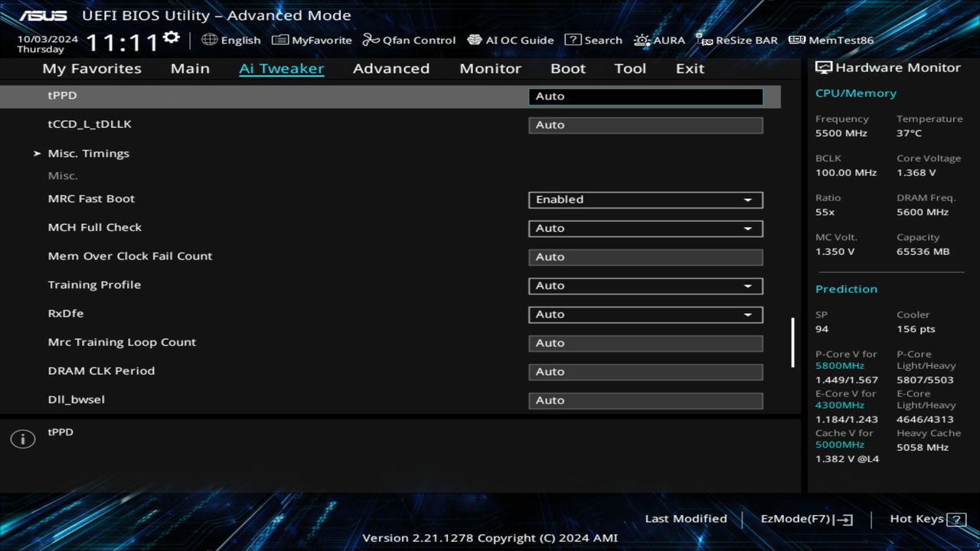980x551 pixels.
Task: Open the MRC Fast Boot dropdown
Action: tap(645, 200)
